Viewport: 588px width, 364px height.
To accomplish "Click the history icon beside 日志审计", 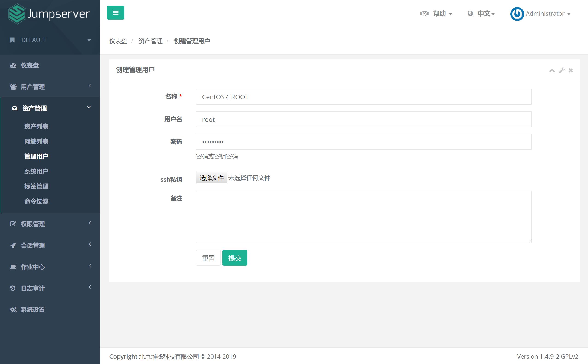I will [13, 288].
